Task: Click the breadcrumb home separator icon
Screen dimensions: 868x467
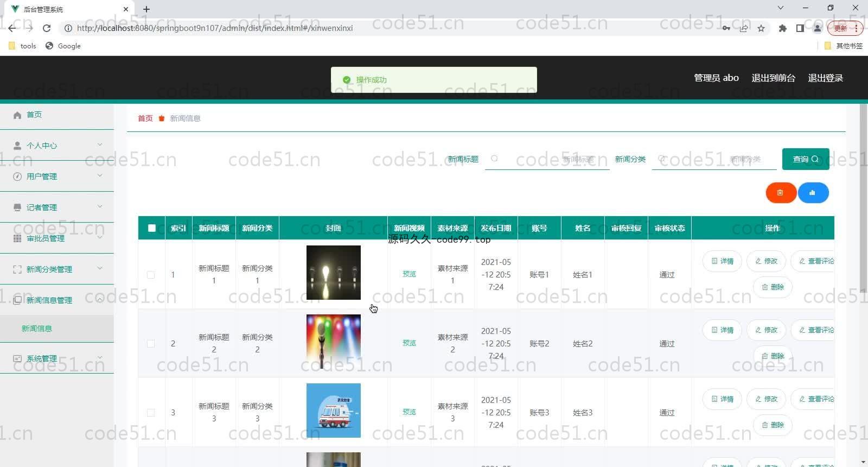Action: click(x=162, y=118)
